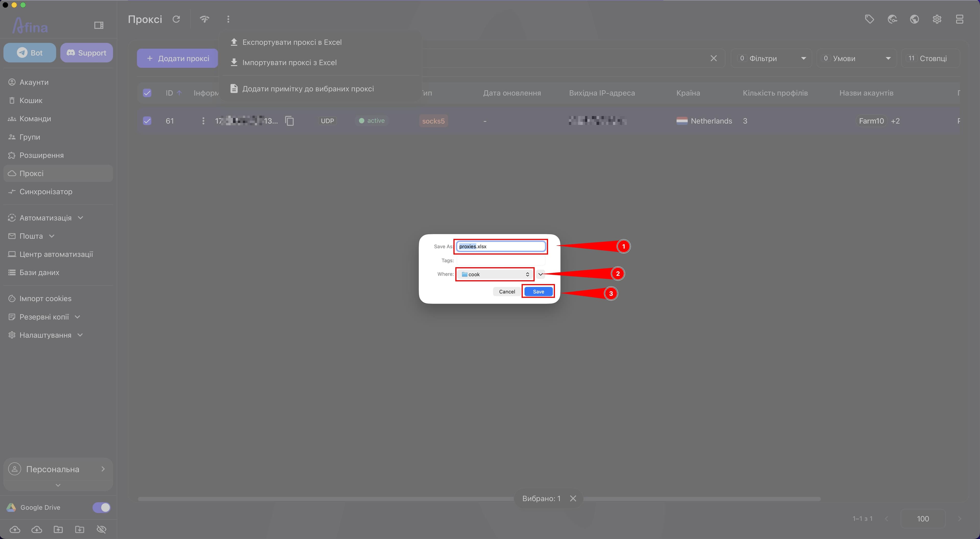Click the refresh proxies icon
The height and width of the screenshot is (539, 980).
pyautogui.click(x=176, y=19)
